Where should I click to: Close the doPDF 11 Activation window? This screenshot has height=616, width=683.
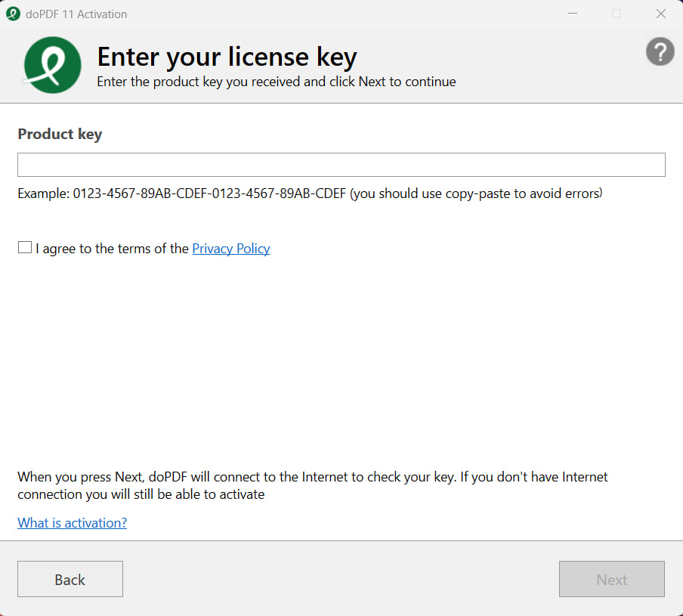click(661, 14)
